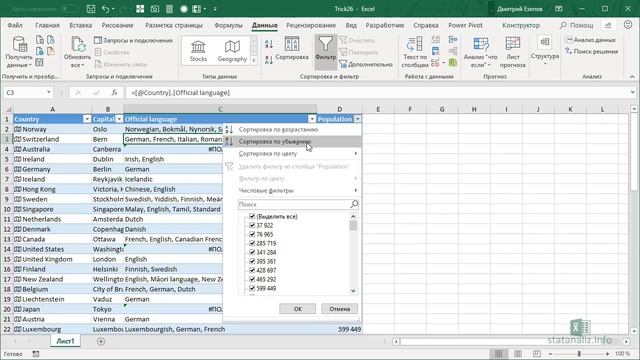This screenshot has height=360, width=640.
Task: Uncheck the 465 292 checkbox
Action: (x=252, y=279)
